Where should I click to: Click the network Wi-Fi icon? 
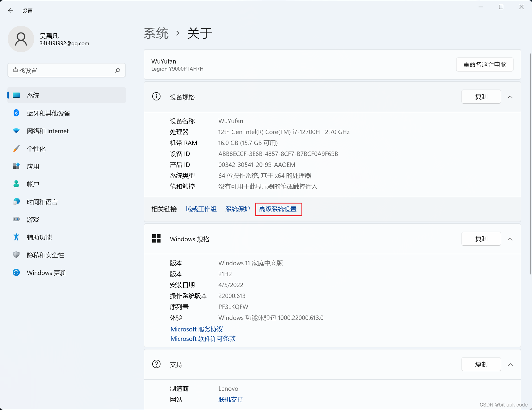click(16, 131)
